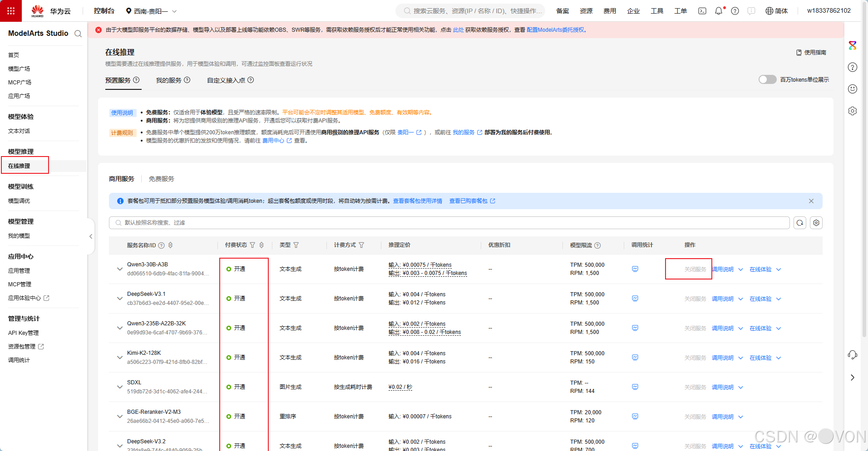This screenshot has width=868, height=451.
Task: Click the Huawei Cloud logo
Action: (51, 11)
